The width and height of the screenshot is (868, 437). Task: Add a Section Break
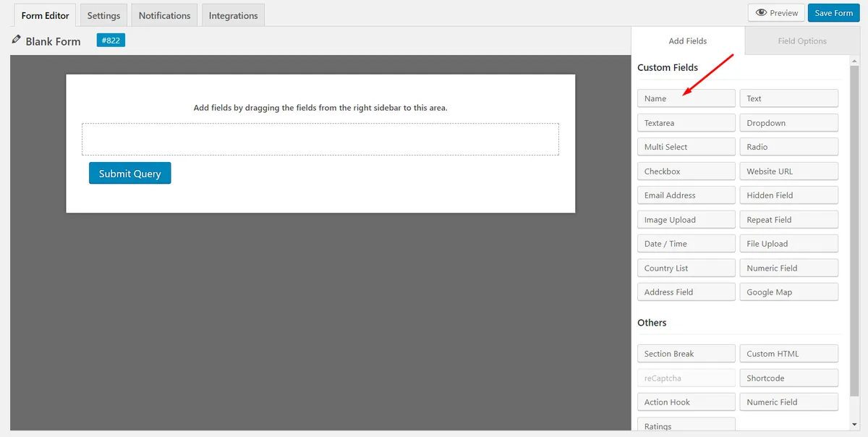[686, 354]
